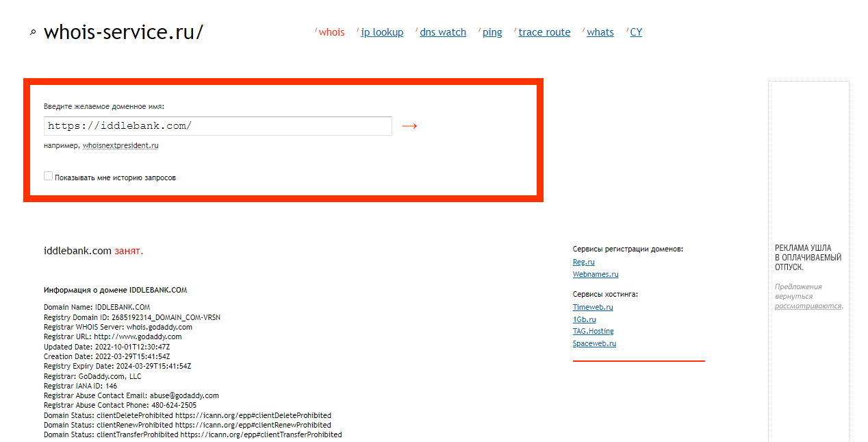
Task: Open the Timeweb.ru hosting link
Action: tap(592, 307)
